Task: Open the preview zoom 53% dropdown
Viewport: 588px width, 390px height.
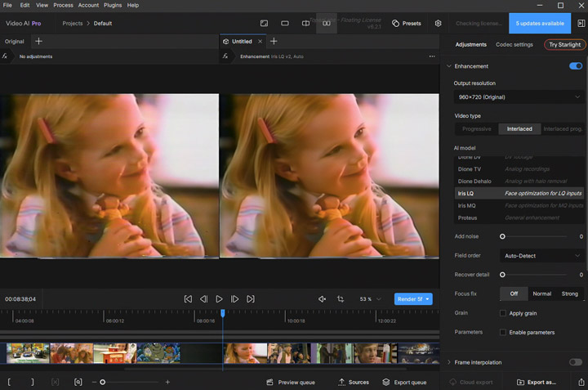Action: 370,299
